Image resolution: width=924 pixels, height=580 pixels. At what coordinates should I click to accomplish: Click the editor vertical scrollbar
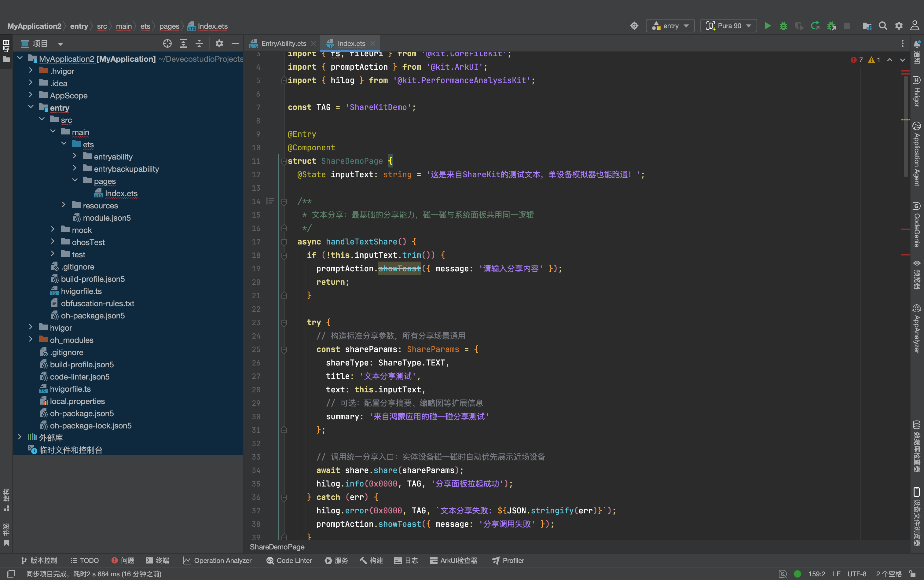pyautogui.click(x=906, y=127)
